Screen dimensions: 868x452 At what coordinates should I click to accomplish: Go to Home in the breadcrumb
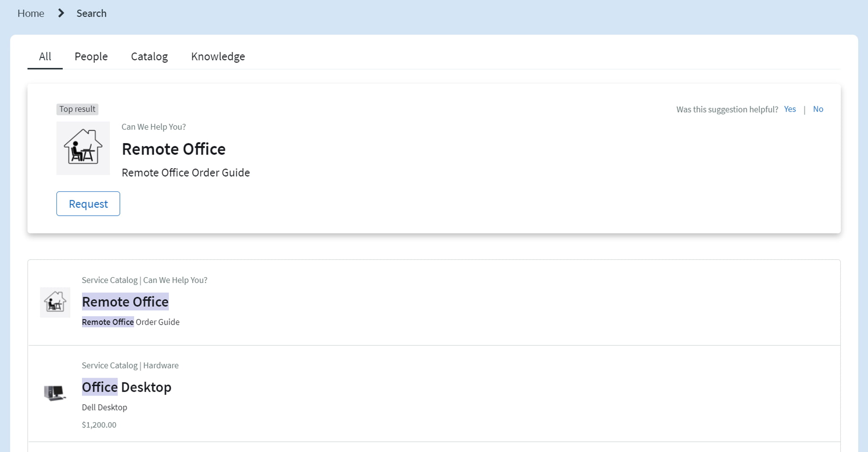[31, 13]
